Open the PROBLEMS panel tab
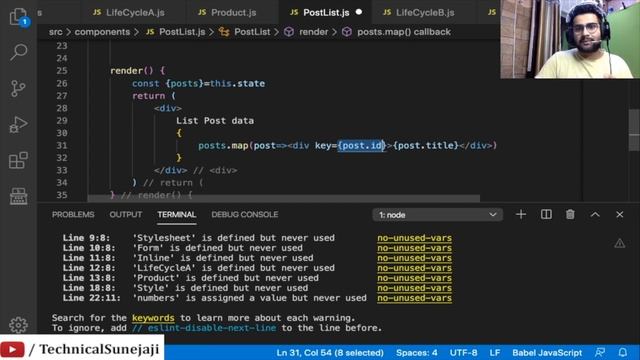640x360 pixels. click(73, 215)
